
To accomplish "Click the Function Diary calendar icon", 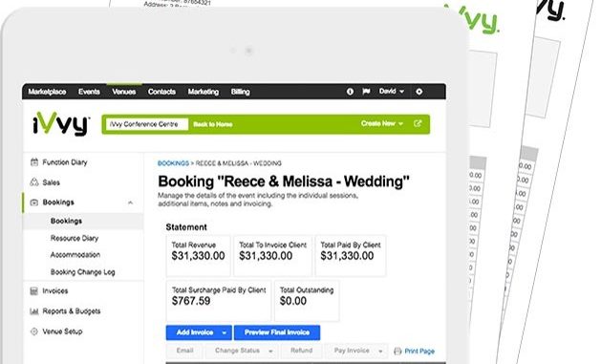I will click(x=34, y=162).
